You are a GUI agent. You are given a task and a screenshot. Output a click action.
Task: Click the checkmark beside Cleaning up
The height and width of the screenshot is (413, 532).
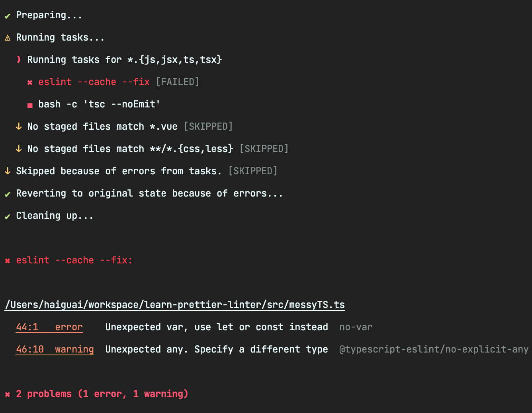8,217
